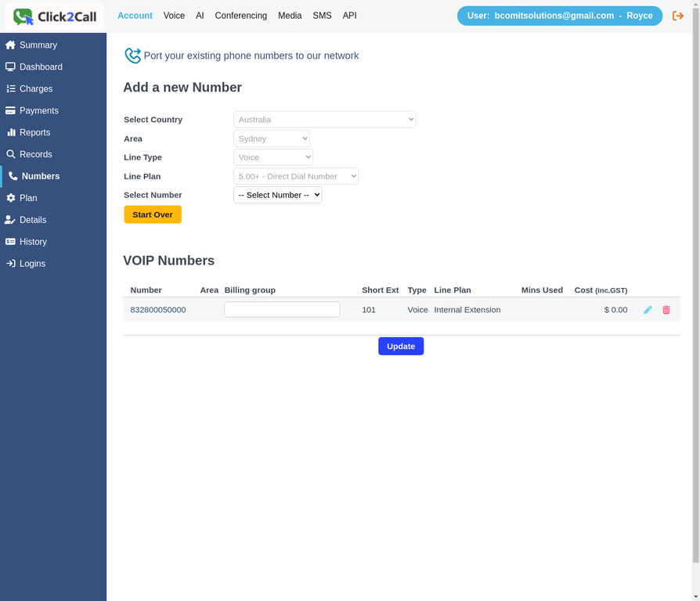Viewport: 700px width, 601px height.
Task: Open the Select Number dropdown
Action: (277, 195)
